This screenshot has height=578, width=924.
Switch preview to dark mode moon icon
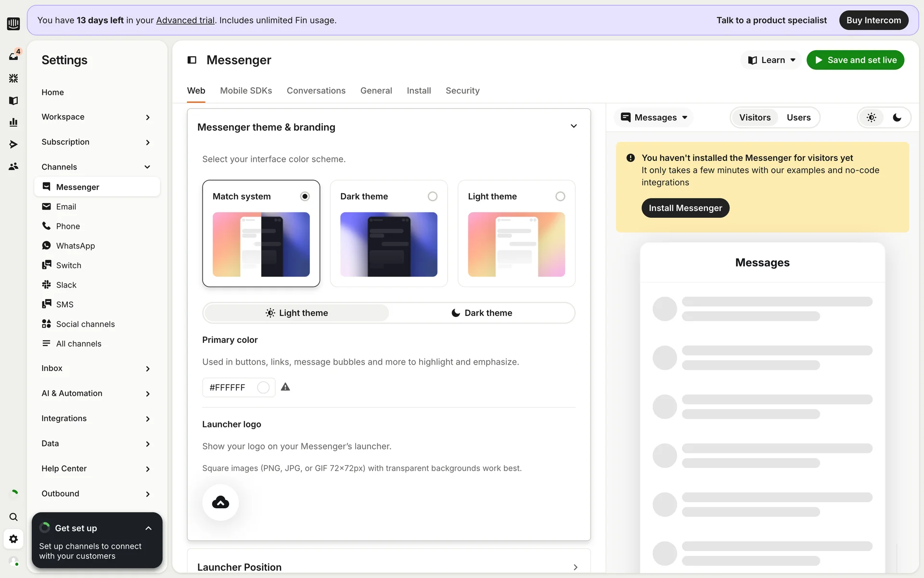click(897, 118)
